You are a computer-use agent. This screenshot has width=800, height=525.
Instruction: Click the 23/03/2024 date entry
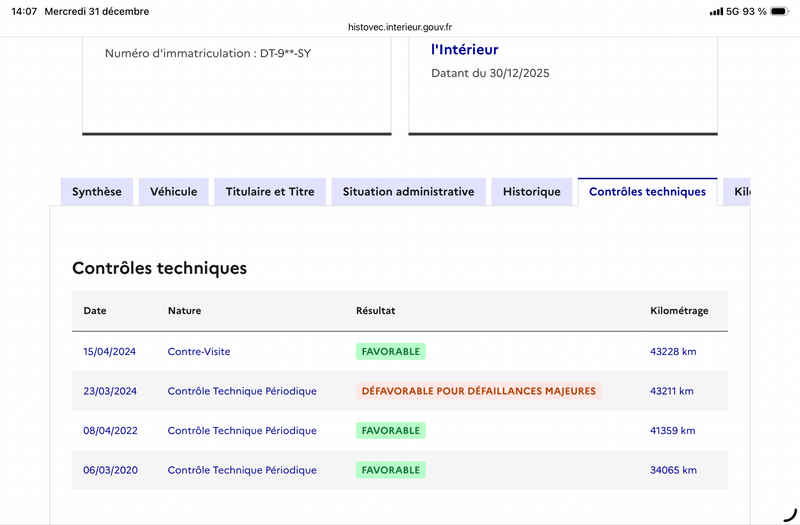pyautogui.click(x=109, y=391)
